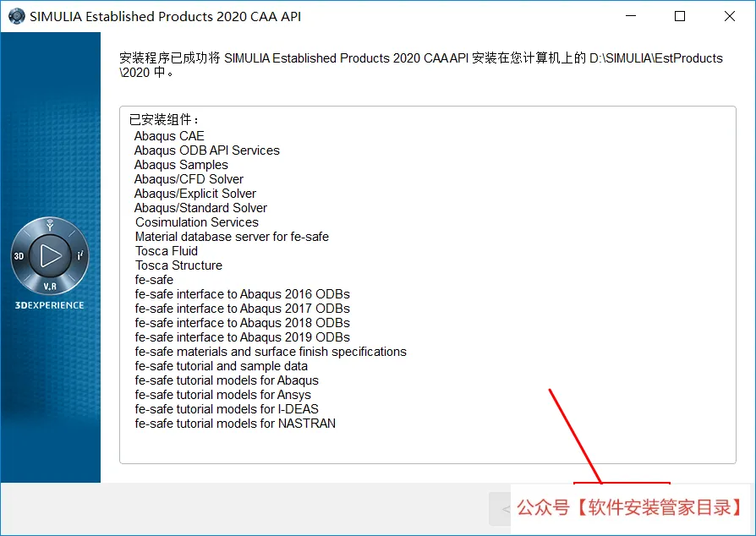756x536 pixels.
Task: Click the 'Abaqus Samples' list entry
Action: 181,165
